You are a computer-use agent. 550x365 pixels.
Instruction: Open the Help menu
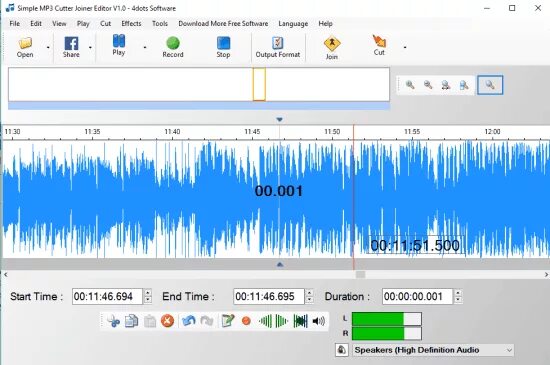(326, 23)
